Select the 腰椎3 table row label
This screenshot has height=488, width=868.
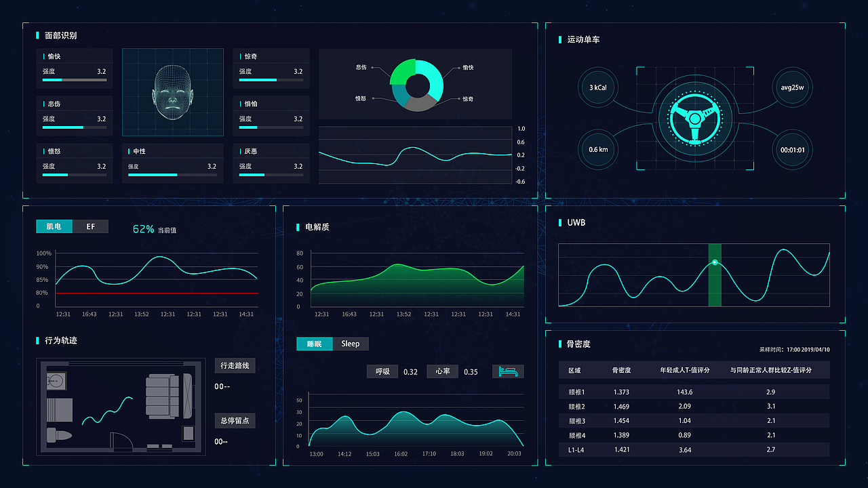pyautogui.click(x=576, y=421)
